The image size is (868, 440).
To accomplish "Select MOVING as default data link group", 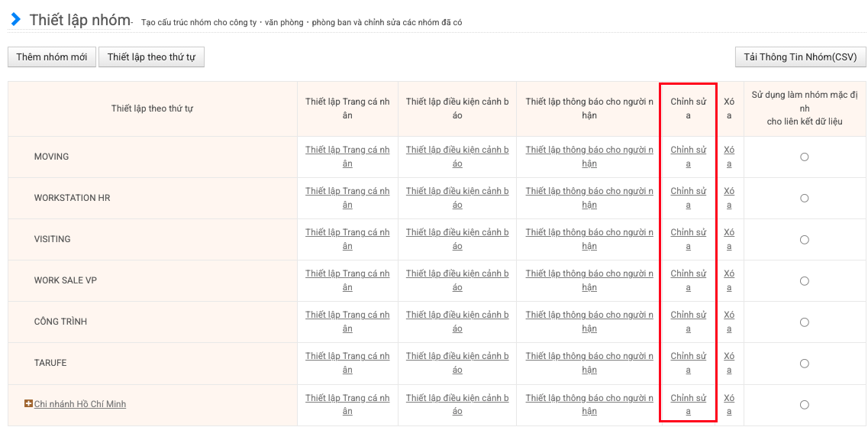I will (x=804, y=157).
